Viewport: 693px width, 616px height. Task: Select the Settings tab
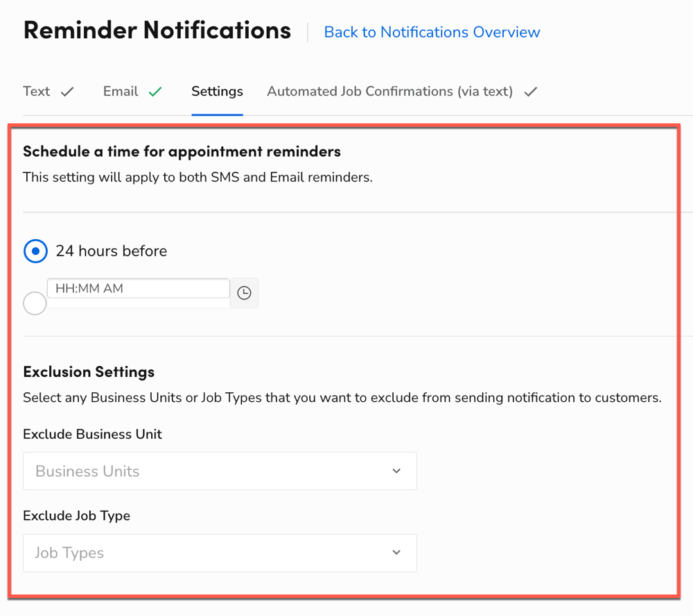point(217,91)
